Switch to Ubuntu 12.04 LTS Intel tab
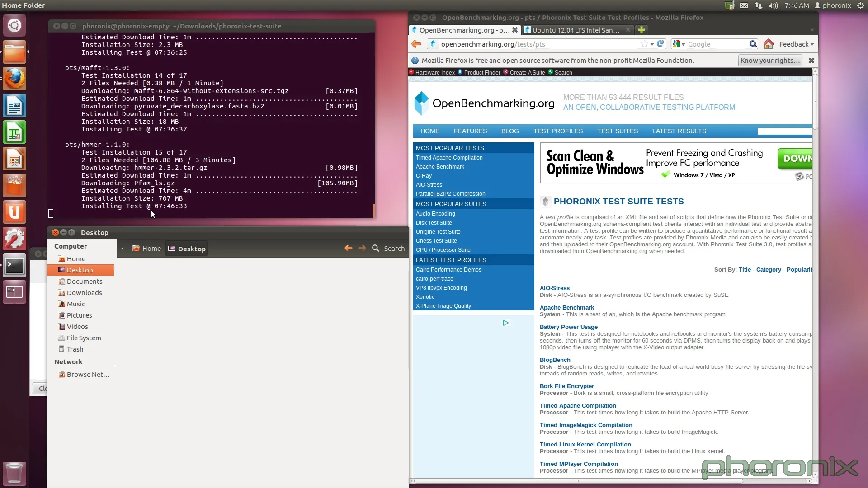 tap(577, 30)
